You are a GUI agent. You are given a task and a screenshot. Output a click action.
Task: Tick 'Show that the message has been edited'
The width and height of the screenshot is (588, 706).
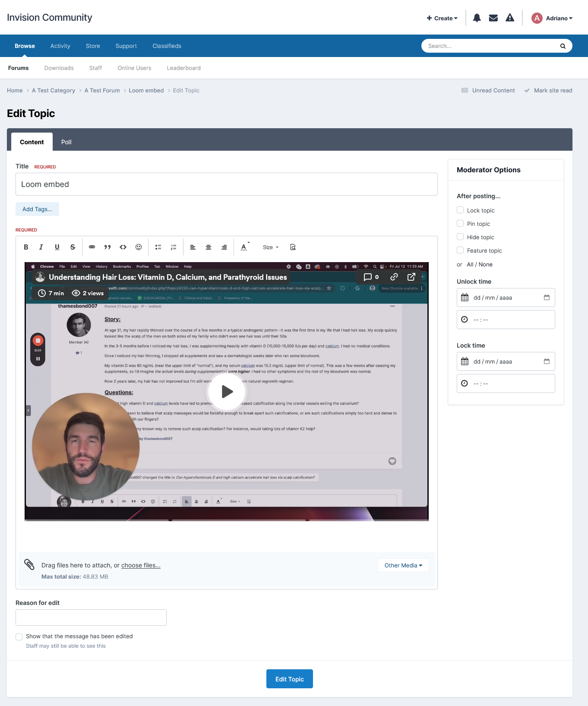(19, 637)
